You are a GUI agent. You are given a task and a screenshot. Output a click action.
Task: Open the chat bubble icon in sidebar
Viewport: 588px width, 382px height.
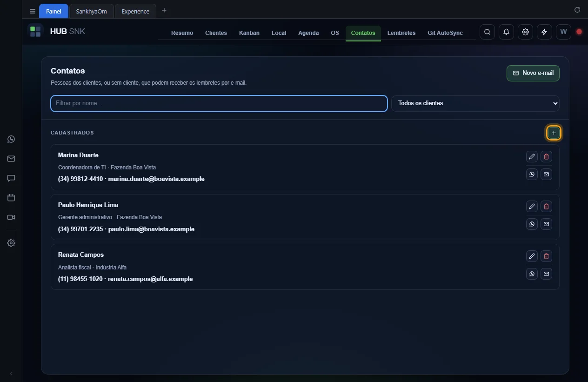11,178
